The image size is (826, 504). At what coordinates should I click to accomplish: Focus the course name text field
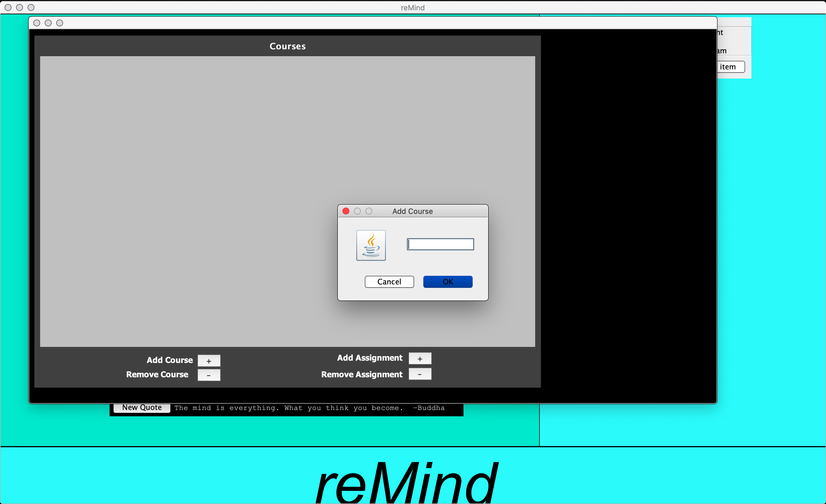tap(440, 244)
